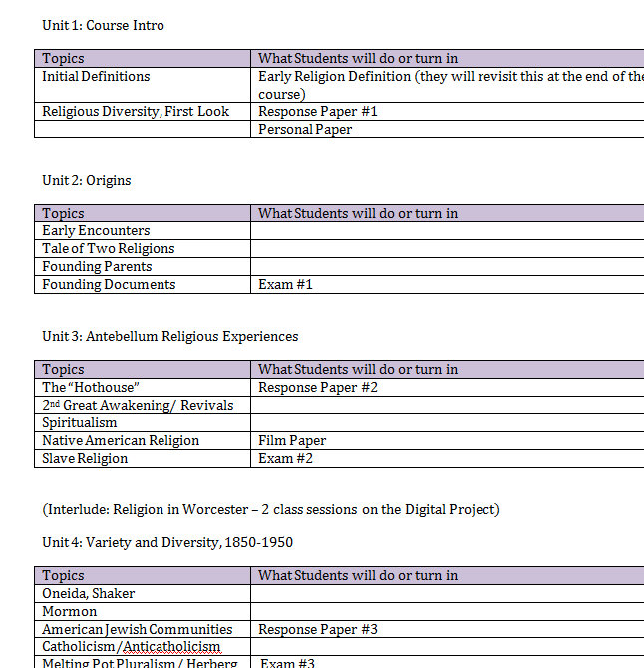
Task: Click the "Catholicism/Anticatholicism" cell
Action: click(143, 647)
